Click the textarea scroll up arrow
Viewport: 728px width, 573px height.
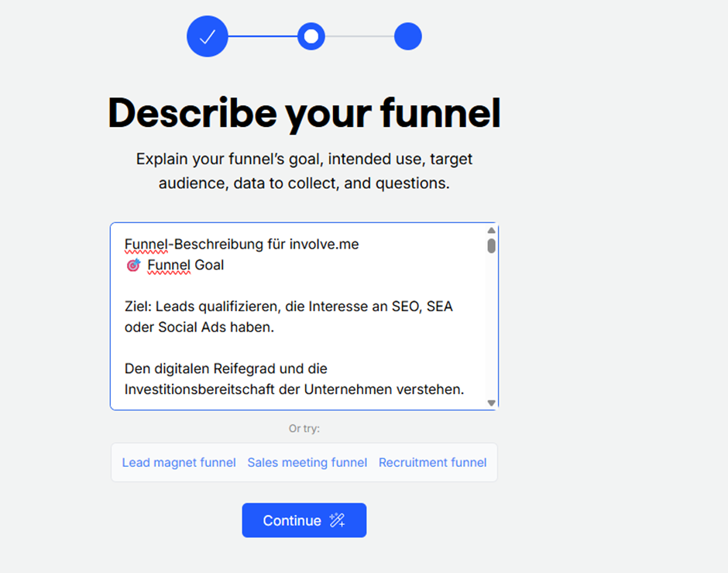[491, 231]
